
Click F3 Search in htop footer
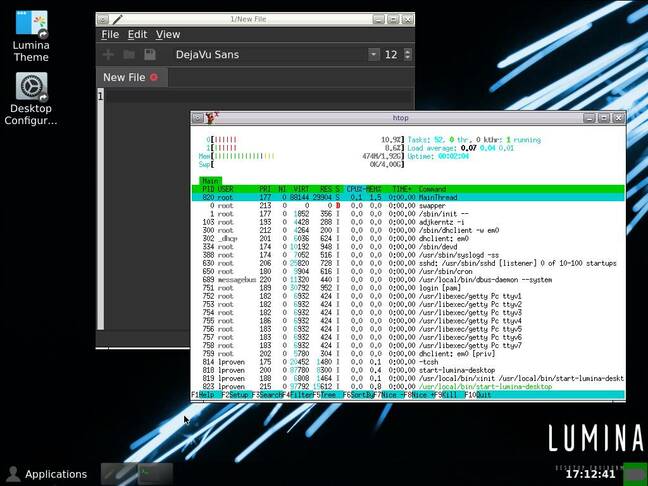pyautogui.click(x=267, y=395)
